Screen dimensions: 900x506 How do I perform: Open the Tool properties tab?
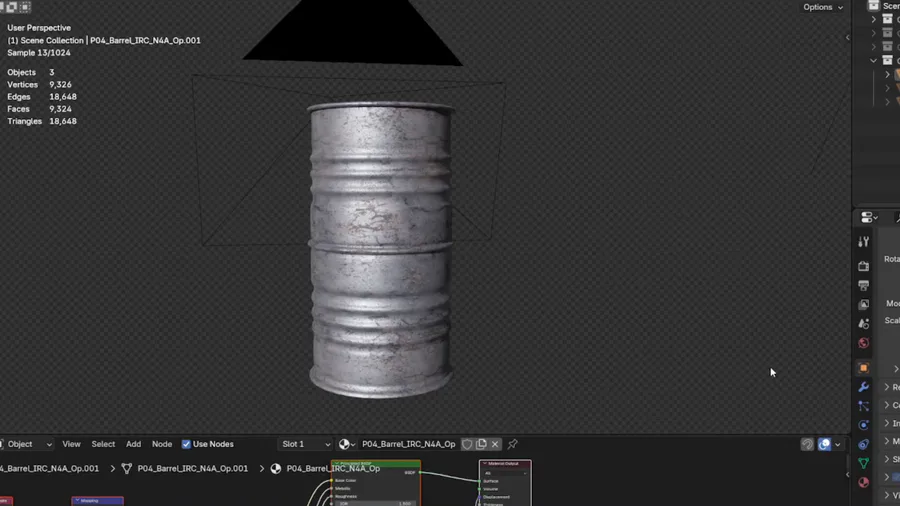(x=863, y=242)
